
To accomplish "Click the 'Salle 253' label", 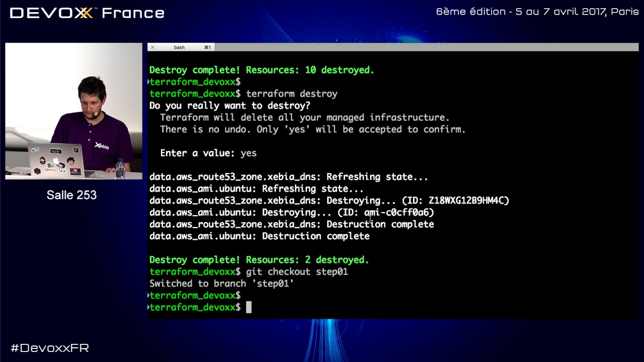I will [x=71, y=195].
